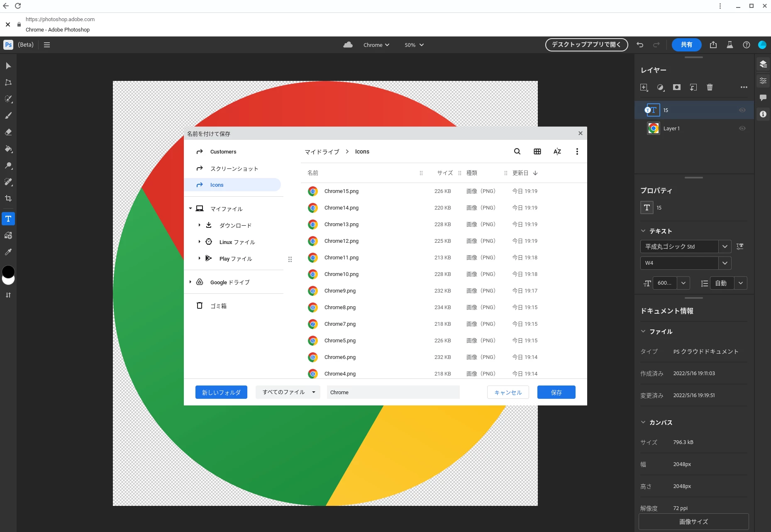This screenshot has height=532, width=771.
Task: Collapse the カンバス section
Action: (643, 422)
